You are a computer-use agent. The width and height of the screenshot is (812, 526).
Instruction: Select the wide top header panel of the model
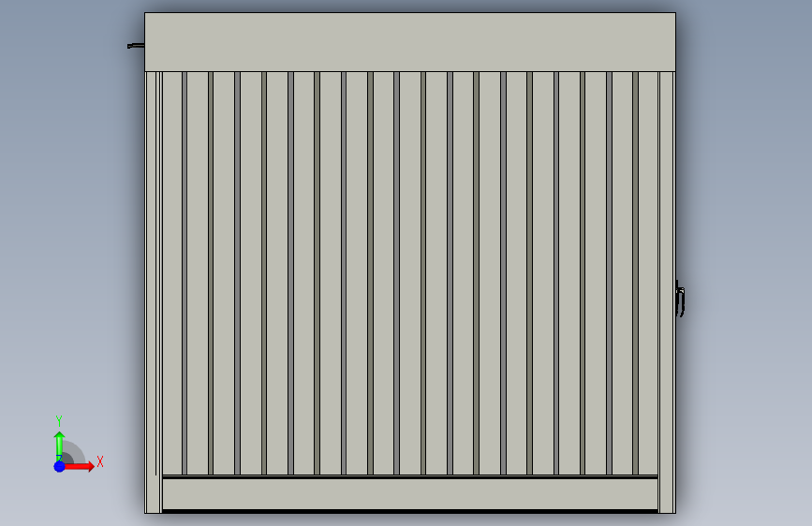[410, 42]
